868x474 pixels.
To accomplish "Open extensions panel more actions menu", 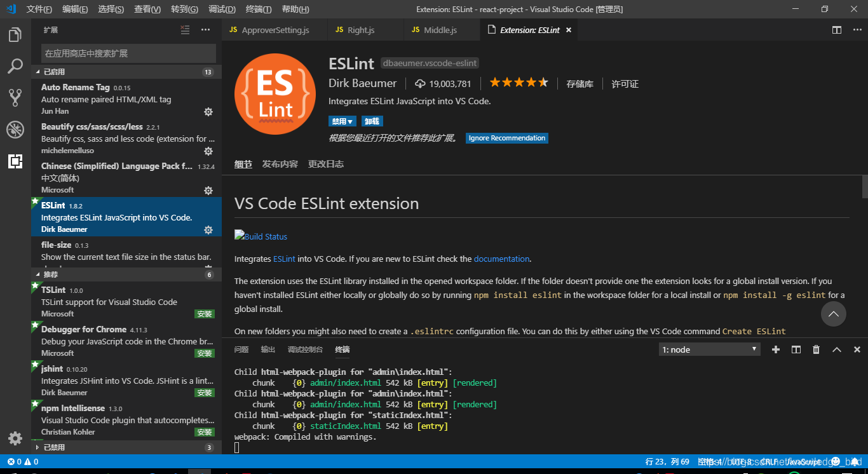I will (205, 30).
